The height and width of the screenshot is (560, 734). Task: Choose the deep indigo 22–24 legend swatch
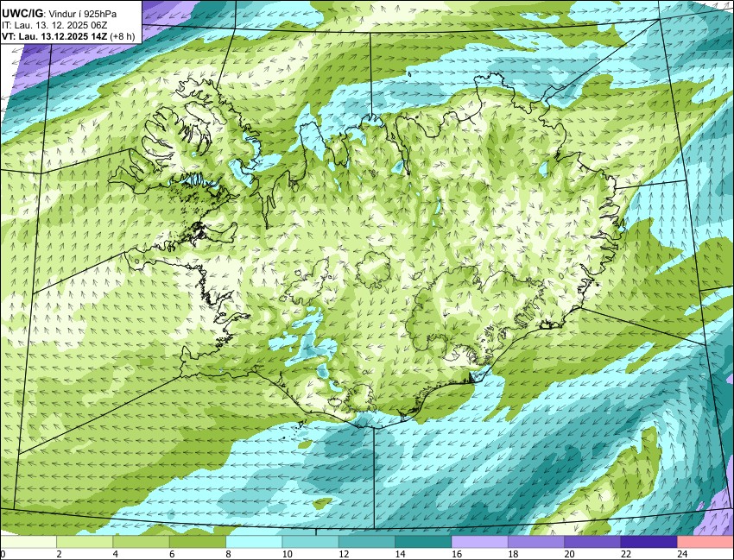click(x=649, y=542)
